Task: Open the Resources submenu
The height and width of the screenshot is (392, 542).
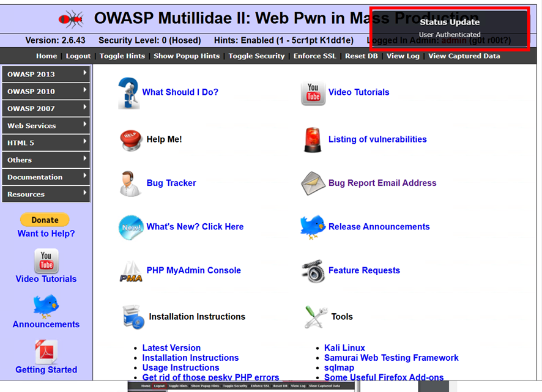Action: [x=46, y=194]
